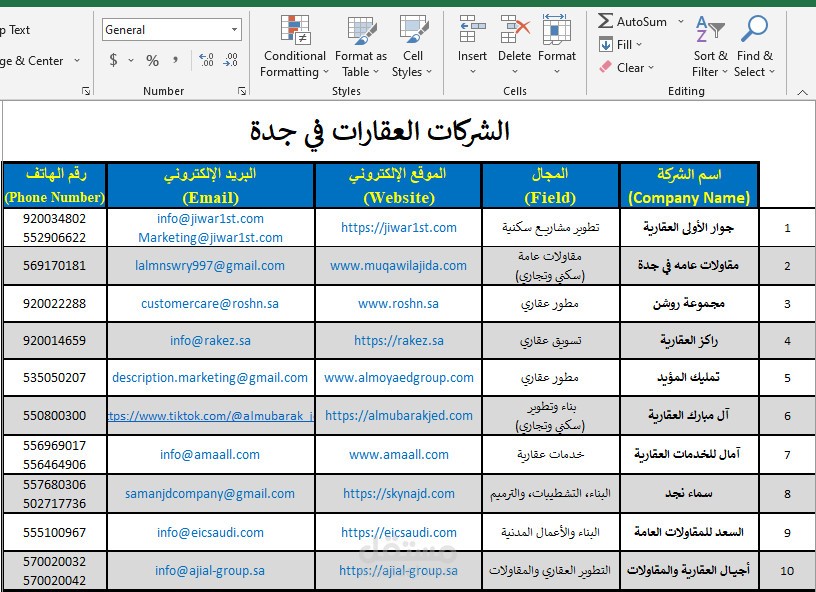Open https://eicsaudi.com link
Image resolution: width=816 pixels, height=592 pixels.
click(399, 532)
